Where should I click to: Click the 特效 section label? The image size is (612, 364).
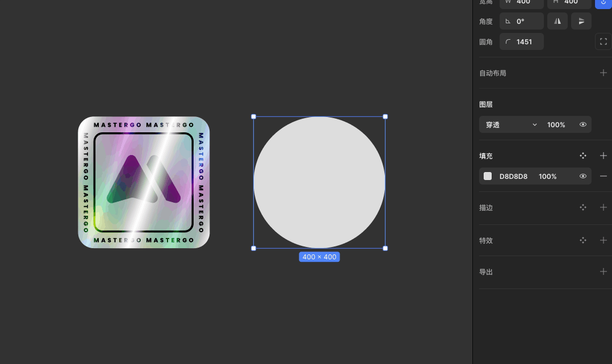[486, 240]
